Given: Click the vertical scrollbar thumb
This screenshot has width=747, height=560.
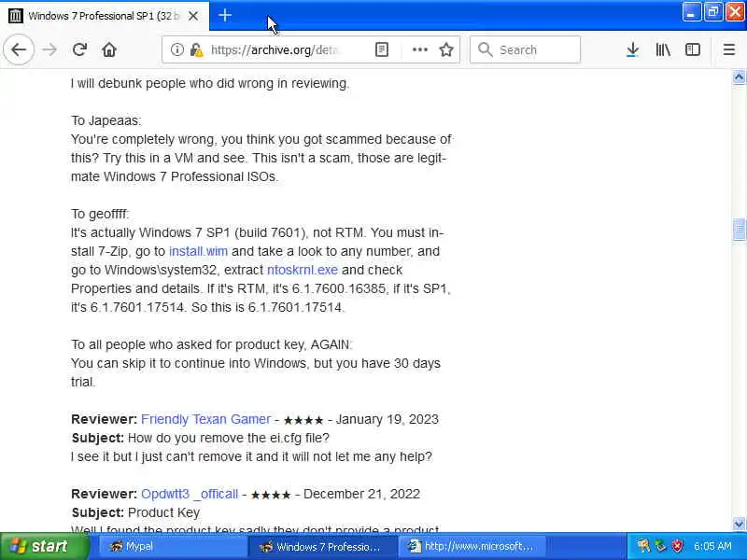Looking at the screenshot, I should click(739, 230).
